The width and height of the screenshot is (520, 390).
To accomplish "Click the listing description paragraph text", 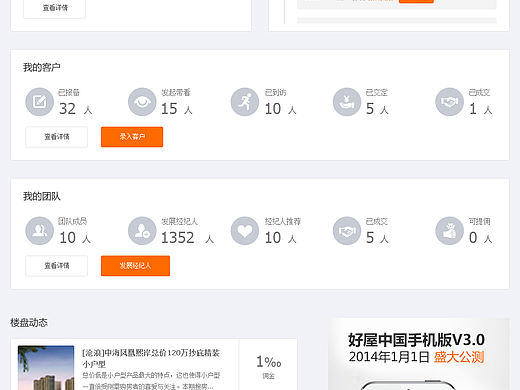I will point(151,381).
